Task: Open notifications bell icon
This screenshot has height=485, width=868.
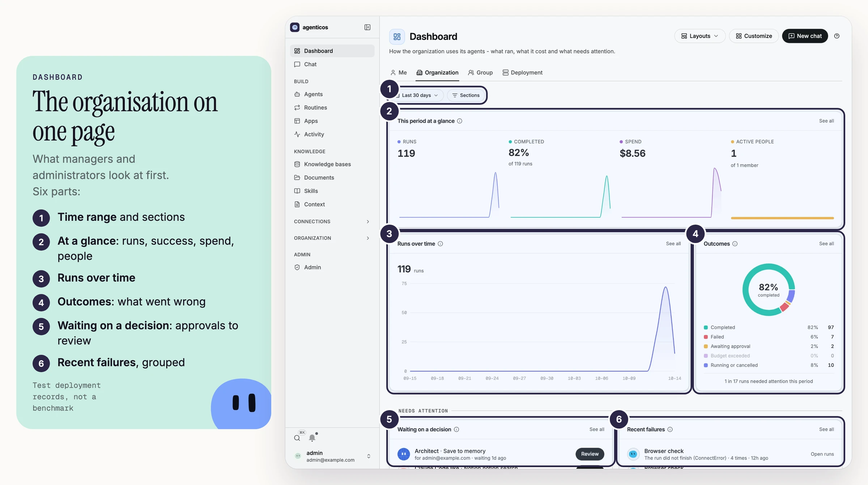Action: tap(312, 438)
